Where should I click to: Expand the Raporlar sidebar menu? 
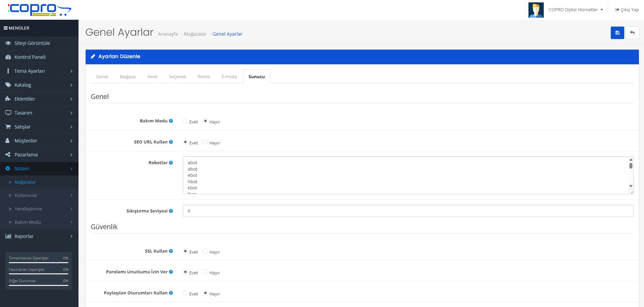pos(39,236)
